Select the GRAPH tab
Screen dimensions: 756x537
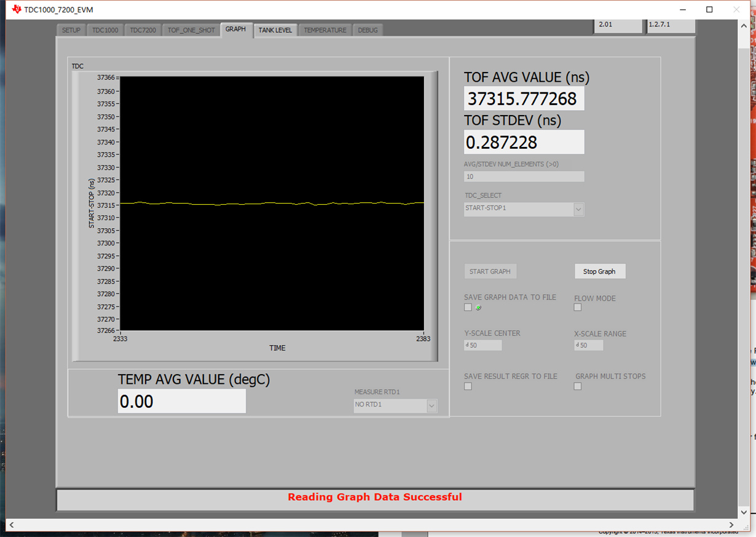click(236, 30)
